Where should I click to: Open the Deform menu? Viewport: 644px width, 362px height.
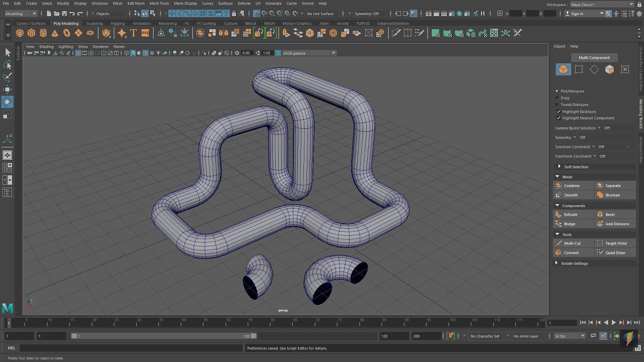click(x=244, y=4)
